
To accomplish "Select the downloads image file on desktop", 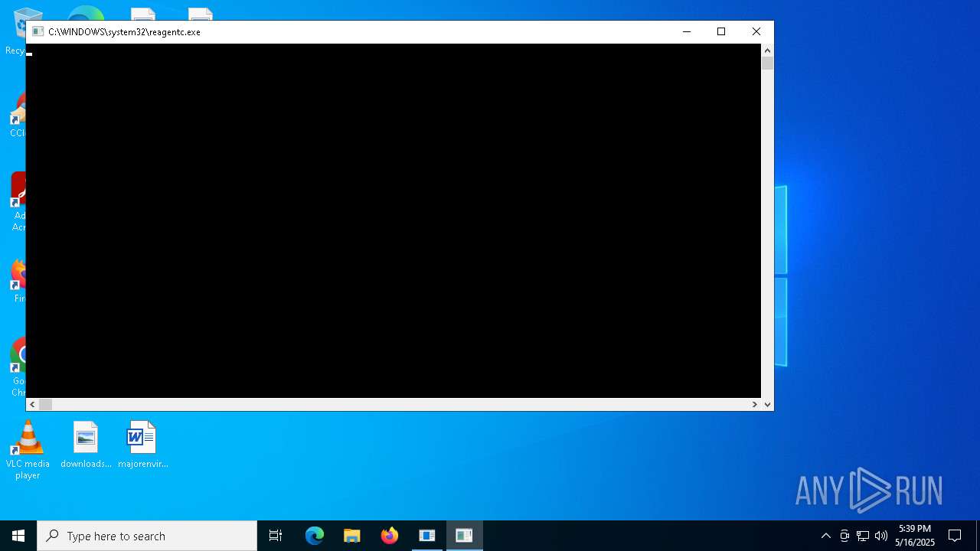I will [86, 445].
